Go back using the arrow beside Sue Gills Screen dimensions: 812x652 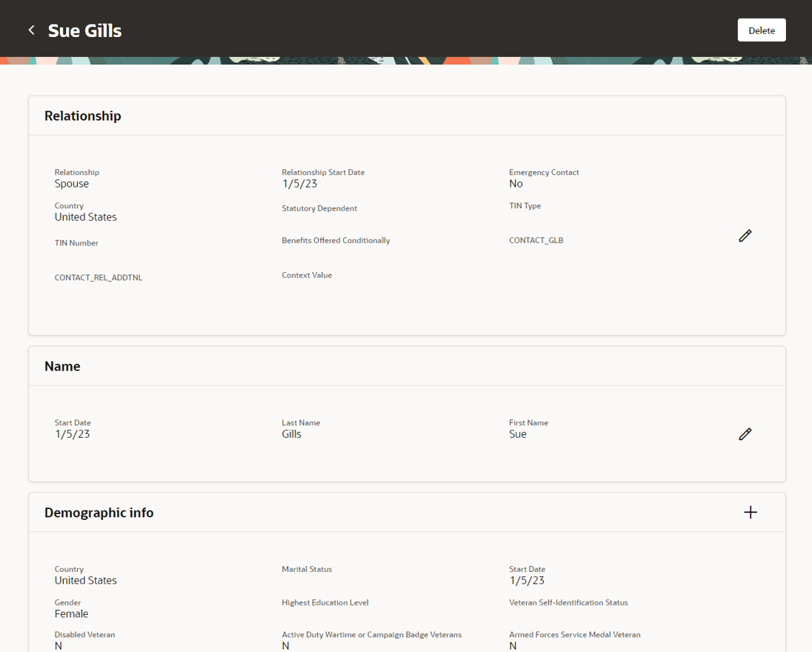click(x=32, y=30)
